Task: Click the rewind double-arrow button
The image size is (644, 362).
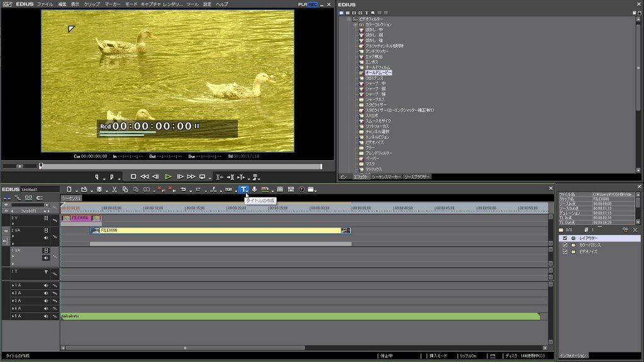Action: [145, 177]
